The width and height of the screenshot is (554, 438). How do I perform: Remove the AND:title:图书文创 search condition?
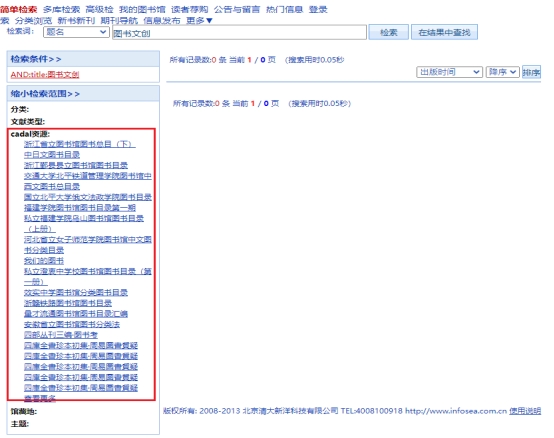(45, 75)
